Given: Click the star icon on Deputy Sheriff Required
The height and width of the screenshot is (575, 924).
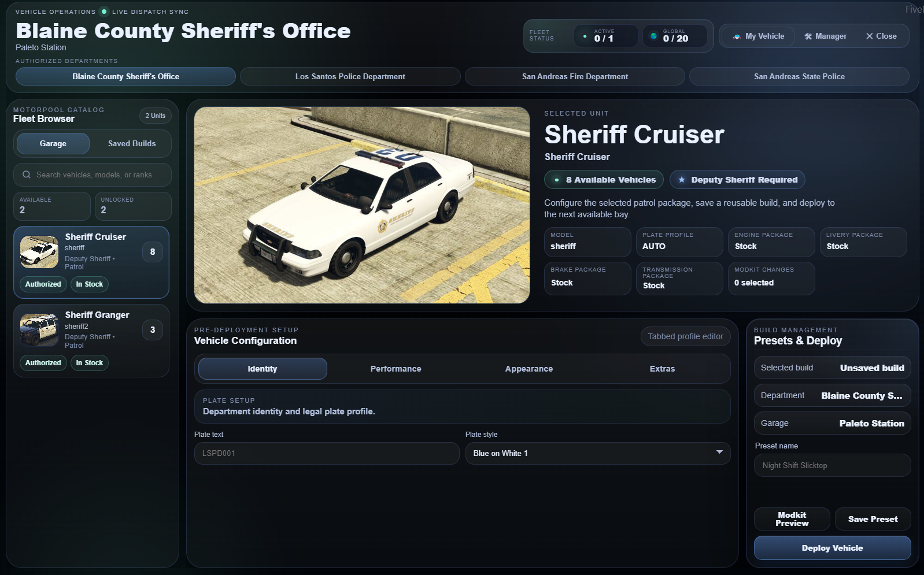Looking at the screenshot, I should click(x=682, y=180).
